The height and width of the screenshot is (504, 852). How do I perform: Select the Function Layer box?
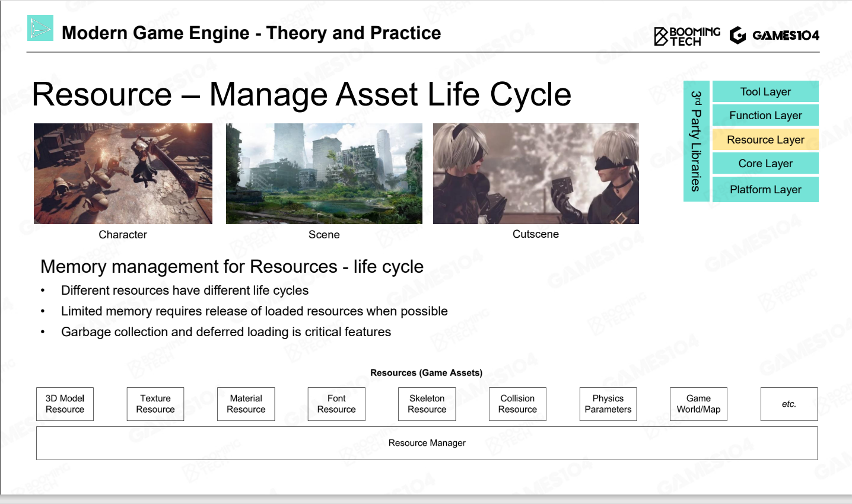tap(765, 115)
